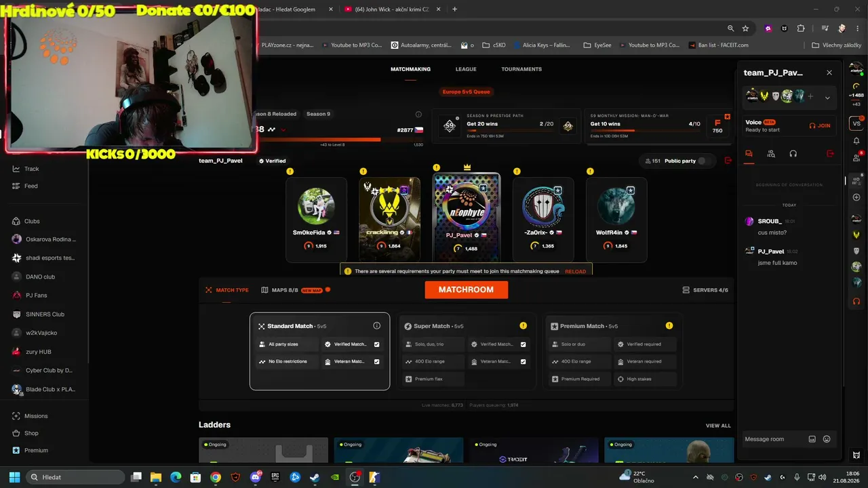This screenshot has height=488, width=868.
Task: Click the headphones icon in party panel tabs
Action: click(x=793, y=154)
